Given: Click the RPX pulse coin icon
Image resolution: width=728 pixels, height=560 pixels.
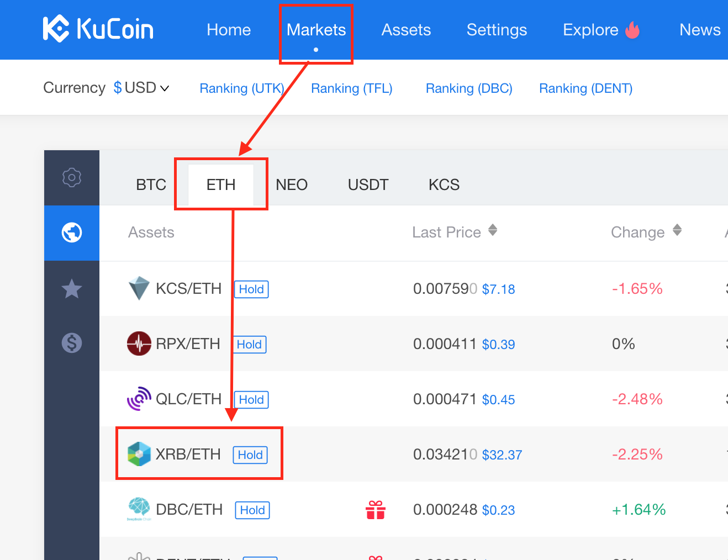Looking at the screenshot, I should [x=139, y=344].
